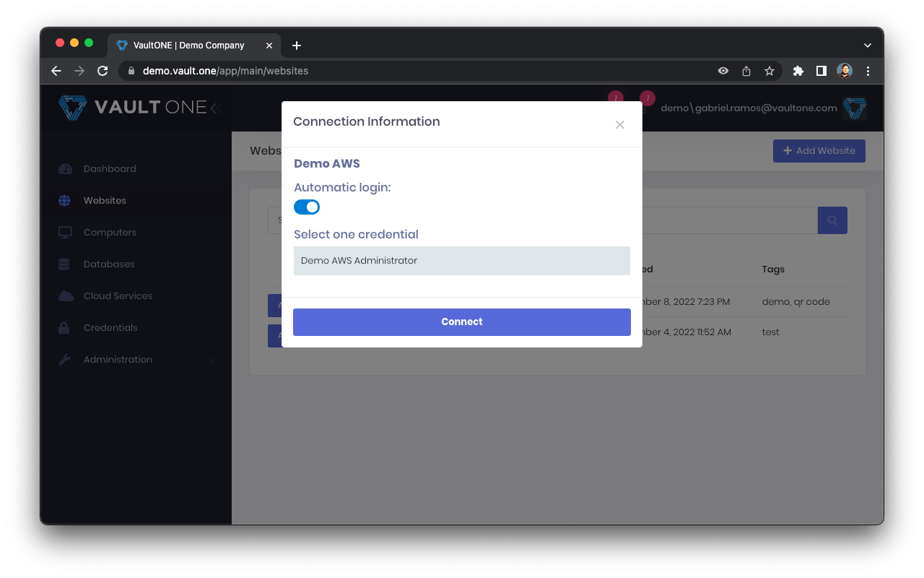924x578 pixels.
Task: Toggle the browser side panel icon
Action: [821, 71]
